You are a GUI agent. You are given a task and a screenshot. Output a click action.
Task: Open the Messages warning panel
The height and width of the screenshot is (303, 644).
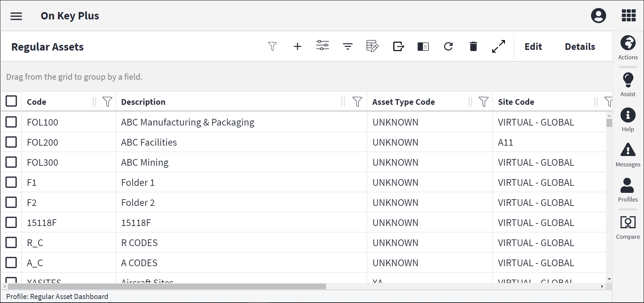coord(628,155)
